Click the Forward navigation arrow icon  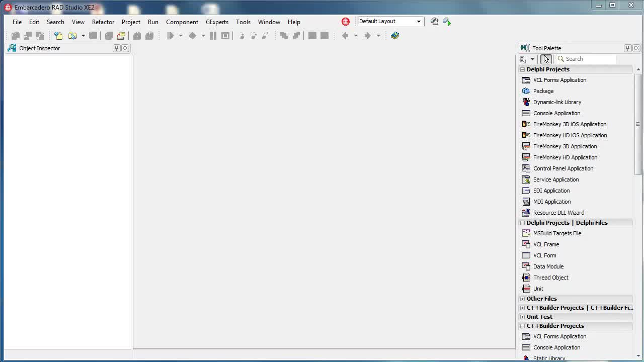pyautogui.click(x=368, y=36)
